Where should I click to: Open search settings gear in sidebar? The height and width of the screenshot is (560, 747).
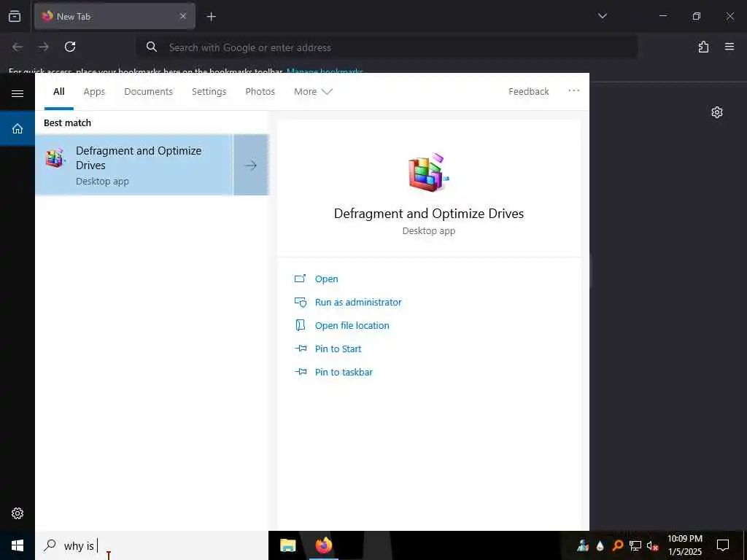18,513
